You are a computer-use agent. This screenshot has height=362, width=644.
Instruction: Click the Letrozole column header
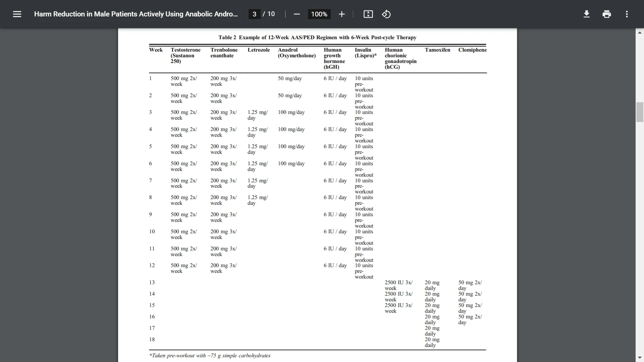tap(259, 50)
